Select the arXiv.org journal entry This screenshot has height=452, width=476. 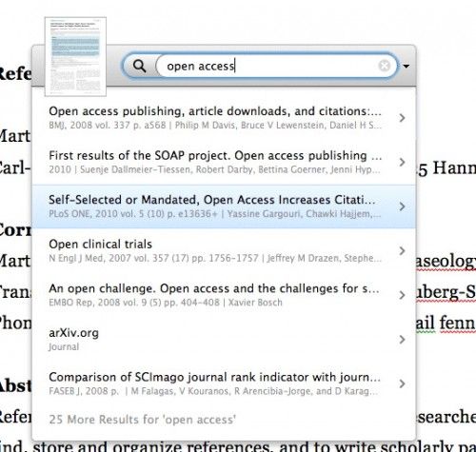(224, 340)
